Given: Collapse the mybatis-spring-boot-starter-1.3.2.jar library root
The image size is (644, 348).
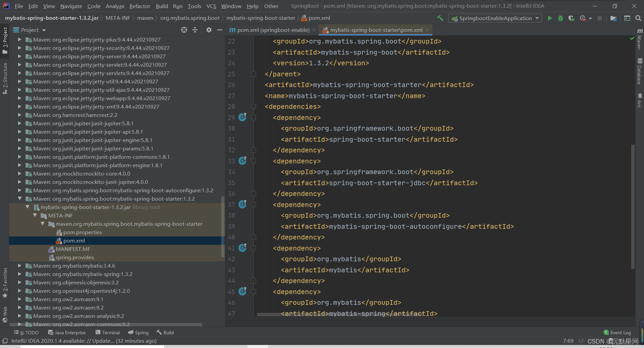Looking at the screenshot, I should point(28,207).
